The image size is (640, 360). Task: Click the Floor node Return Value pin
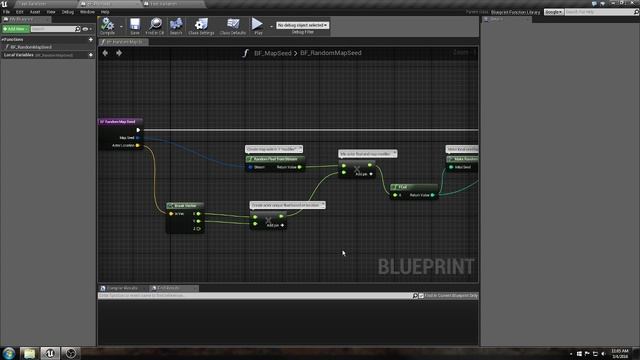(433, 196)
